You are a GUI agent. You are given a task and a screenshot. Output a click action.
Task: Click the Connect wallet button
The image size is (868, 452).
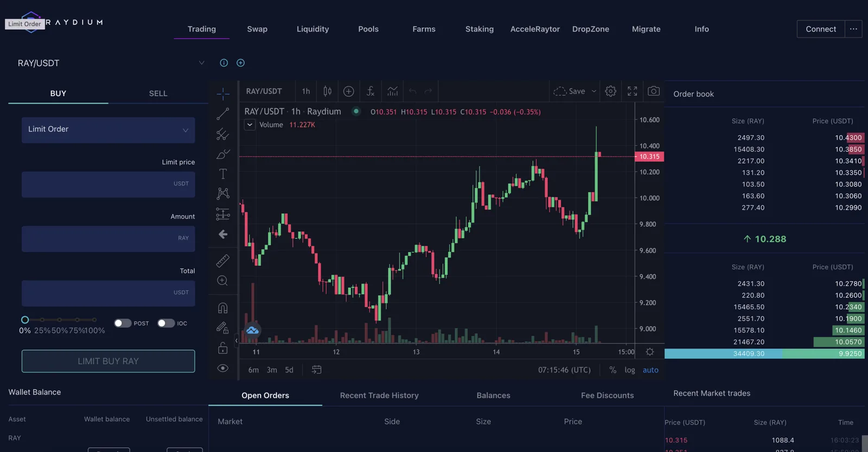click(821, 29)
